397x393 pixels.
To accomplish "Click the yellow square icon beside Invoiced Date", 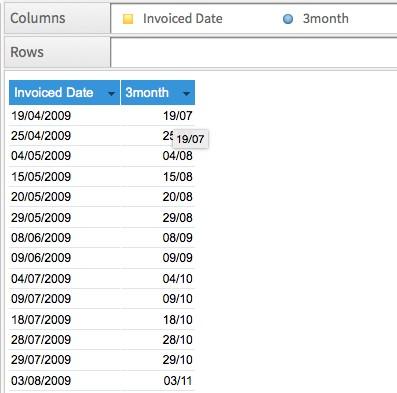I will pyautogui.click(x=128, y=19).
